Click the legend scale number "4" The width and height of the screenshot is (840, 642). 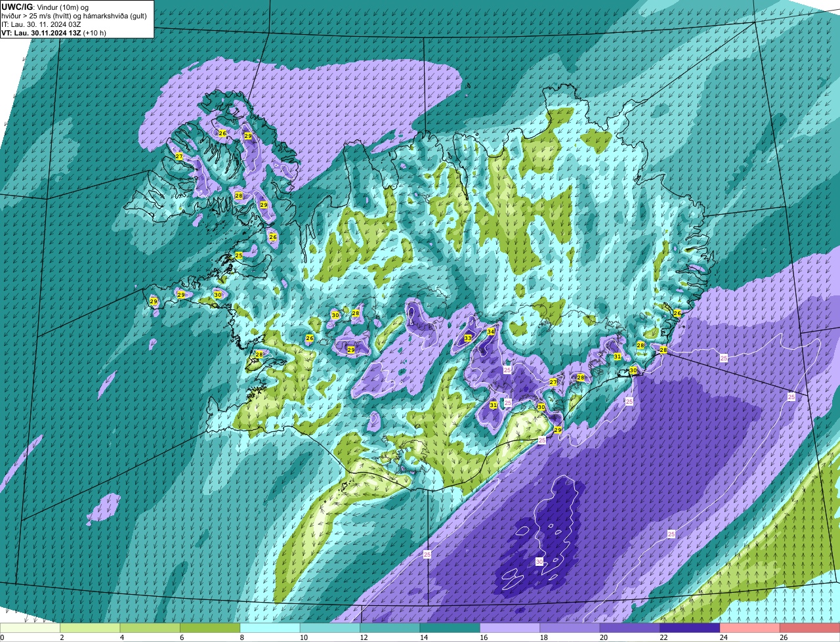tap(121, 637)
